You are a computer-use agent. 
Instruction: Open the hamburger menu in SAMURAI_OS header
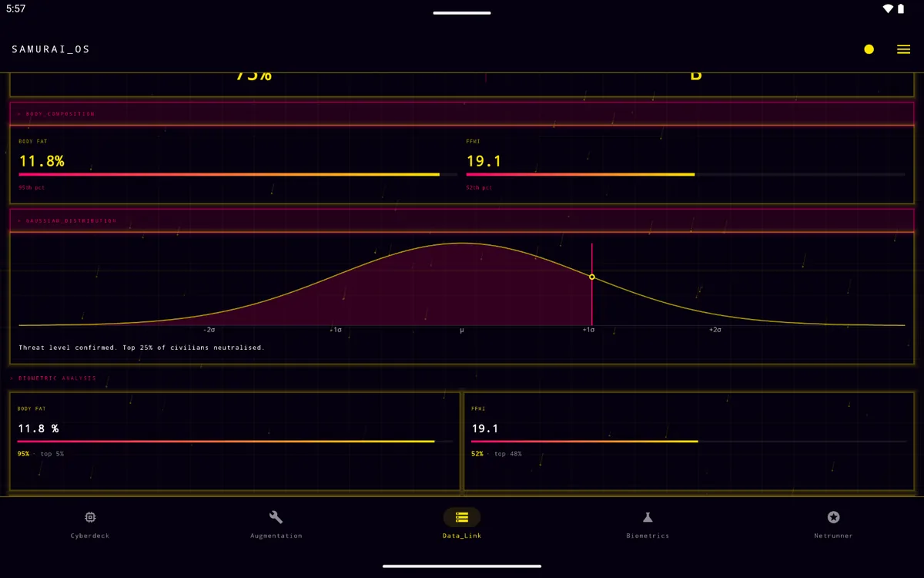coord(903,49)
